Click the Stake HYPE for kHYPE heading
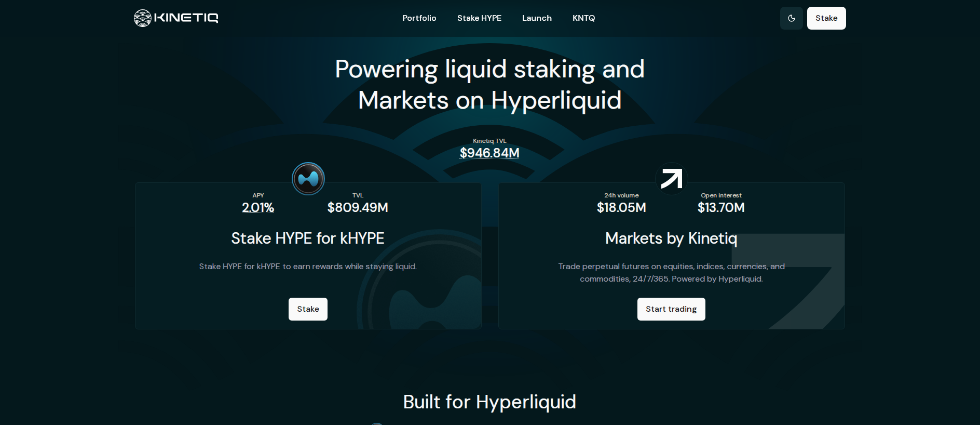The height and width of the screenshot is (425, 980). [x=308, y=238]
